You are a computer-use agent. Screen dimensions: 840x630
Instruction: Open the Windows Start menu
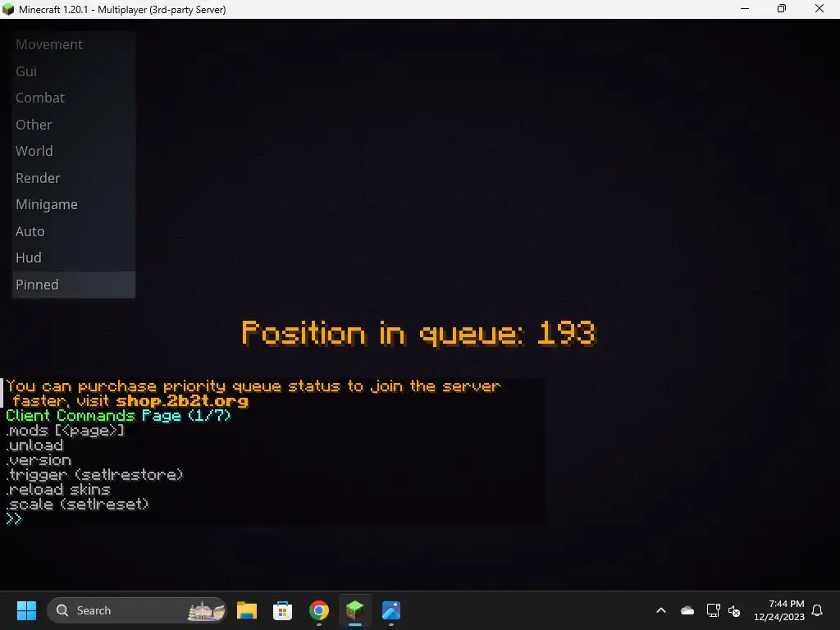pos(26,610)
